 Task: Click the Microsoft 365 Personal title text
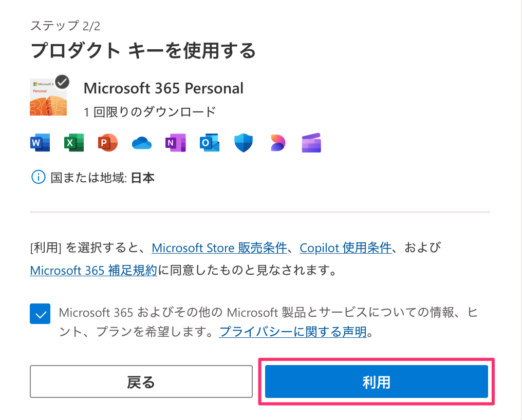pyautogui.click(x=163, y=88)
